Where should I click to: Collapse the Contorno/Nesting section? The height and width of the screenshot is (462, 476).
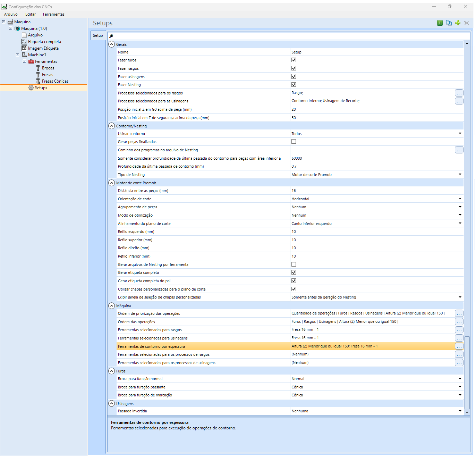[x=112, y=126]
